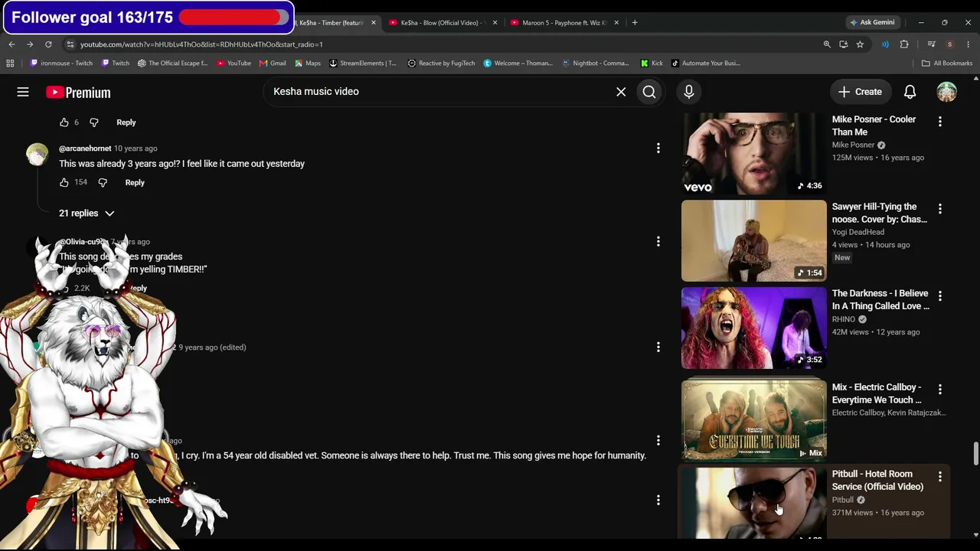The height and width of the screenshot is (551, 980).
Task: Switch to Ke$ha - Blow tab
Action: coord(443,23)
